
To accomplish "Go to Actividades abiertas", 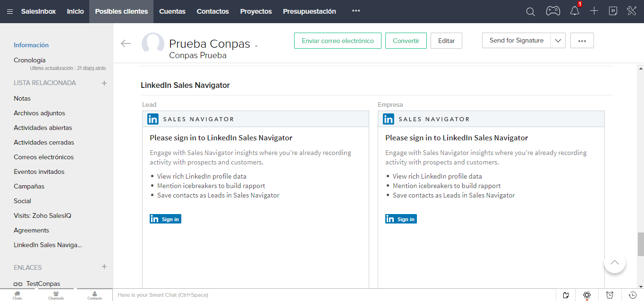I will (x=43, y=128).
